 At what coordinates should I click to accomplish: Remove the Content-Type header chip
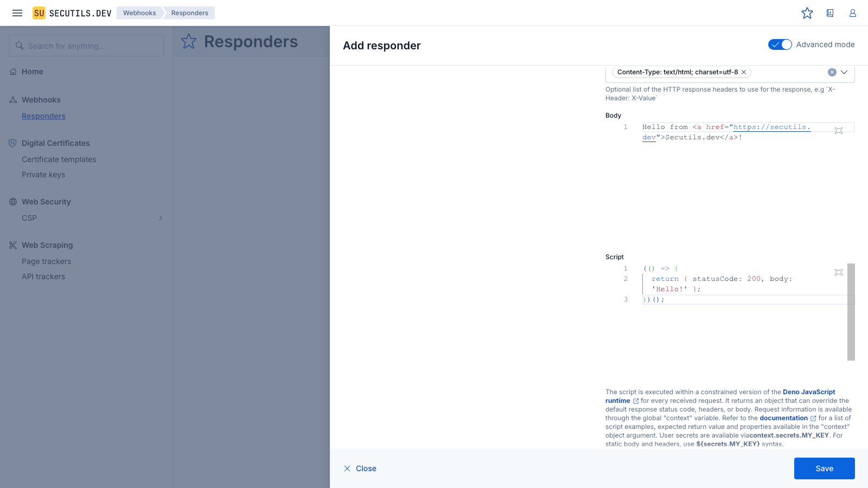click(x=744, y=72)
